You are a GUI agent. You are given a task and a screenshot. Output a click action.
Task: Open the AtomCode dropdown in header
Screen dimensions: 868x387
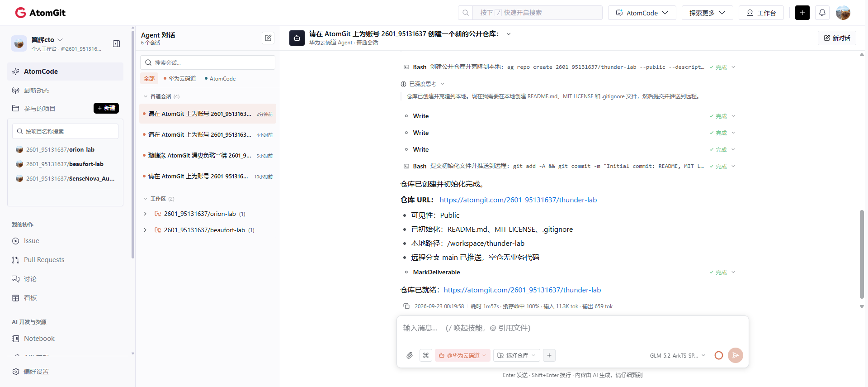point(642,13)
